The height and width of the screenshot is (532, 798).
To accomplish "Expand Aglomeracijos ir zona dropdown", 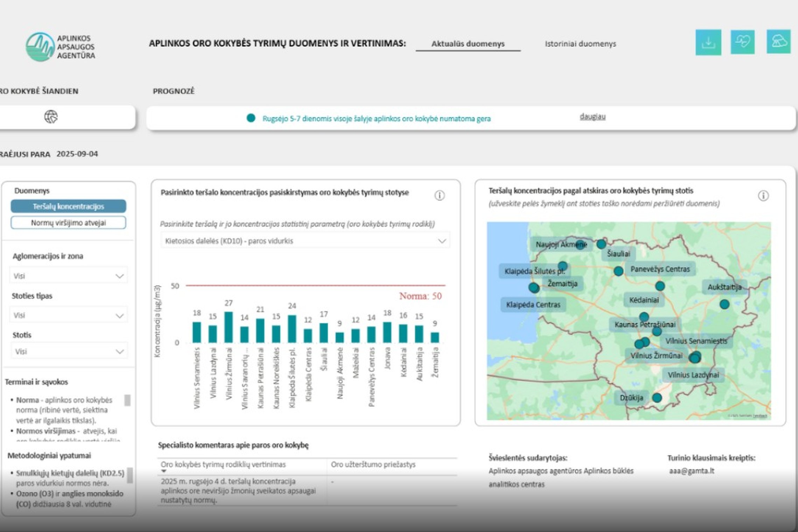I will [x=69, y=276].
